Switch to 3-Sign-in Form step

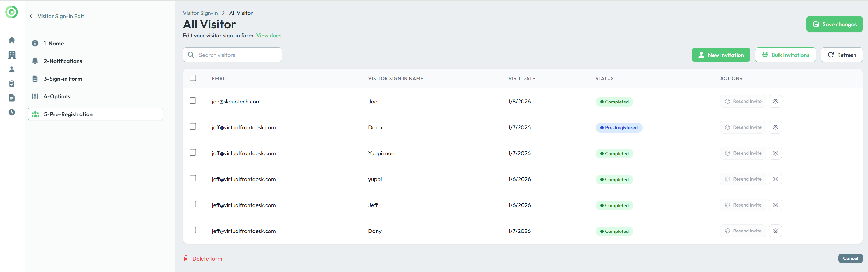pos(63,79)
